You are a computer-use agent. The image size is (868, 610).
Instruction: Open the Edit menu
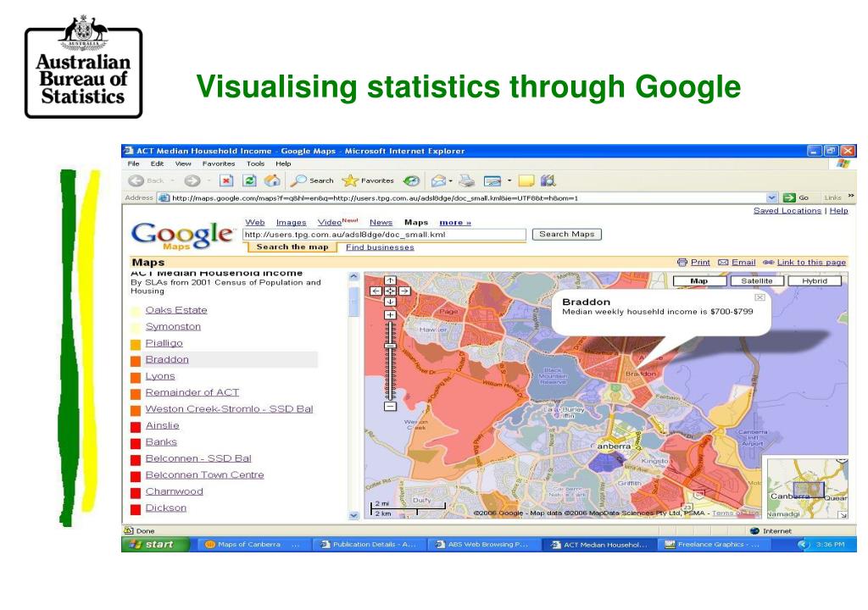pos(157,164)
